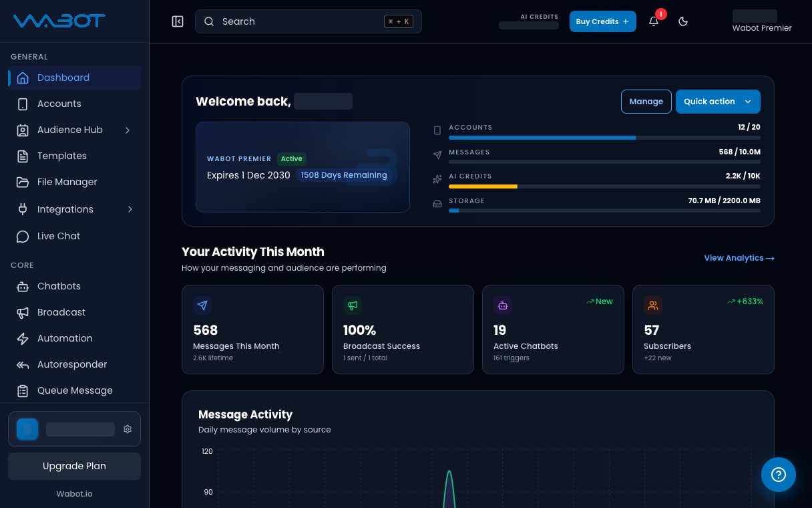Click the megaphone icon on Broadcast Success card

point(353,305)
